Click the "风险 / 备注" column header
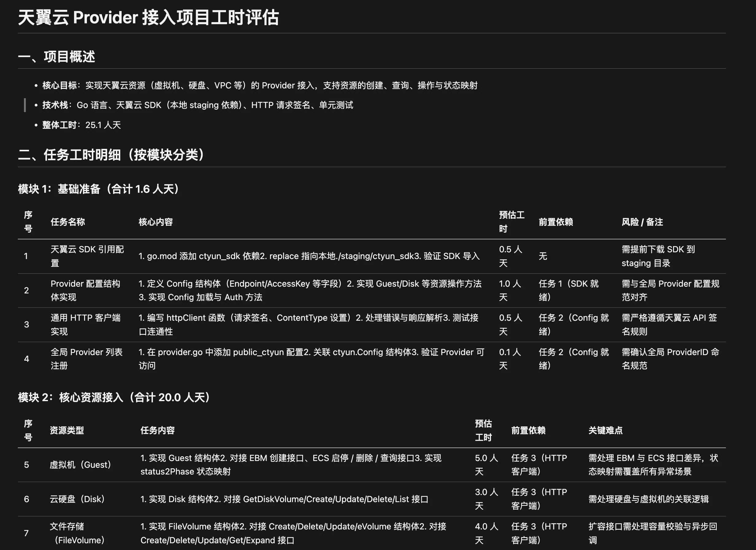This screenshot has height=550, width=756. point(642,222)
